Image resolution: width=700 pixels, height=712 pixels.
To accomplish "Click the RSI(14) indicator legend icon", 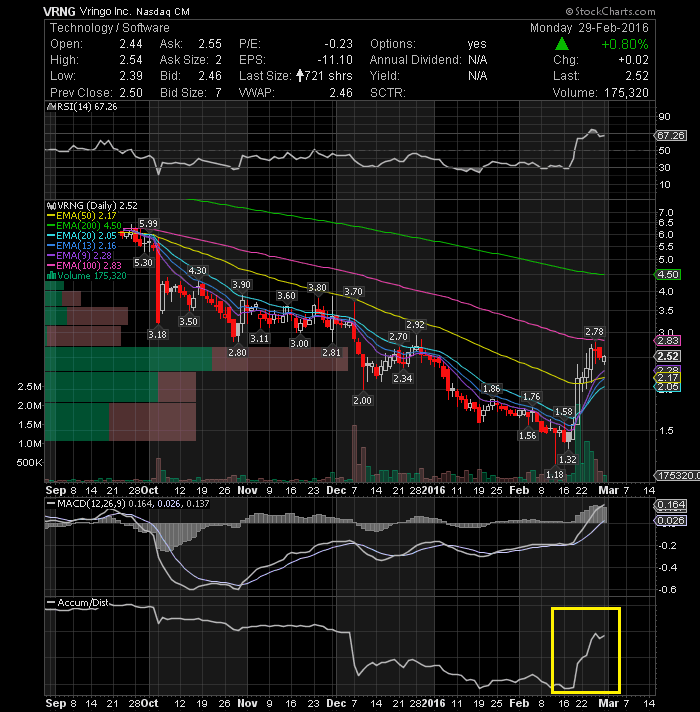I will (51, 107).
